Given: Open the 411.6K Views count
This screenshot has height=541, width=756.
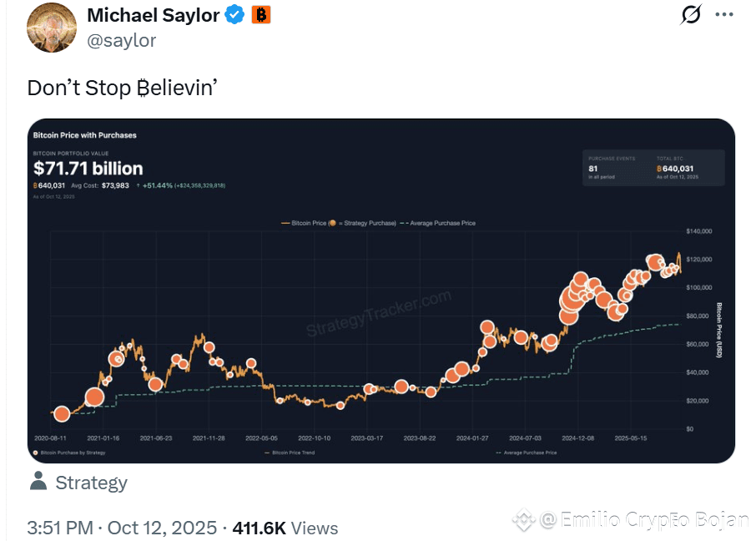Looking at the screenshot, I should 285,528.
